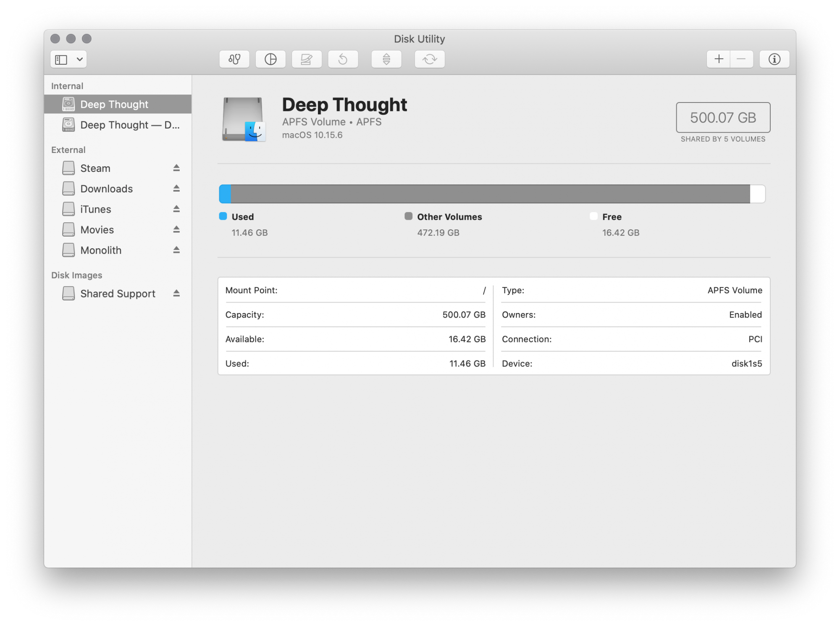Click the white Free segment of storage bar
The width and height of the screenshot is (840, 626).
(x=758, y=194)
